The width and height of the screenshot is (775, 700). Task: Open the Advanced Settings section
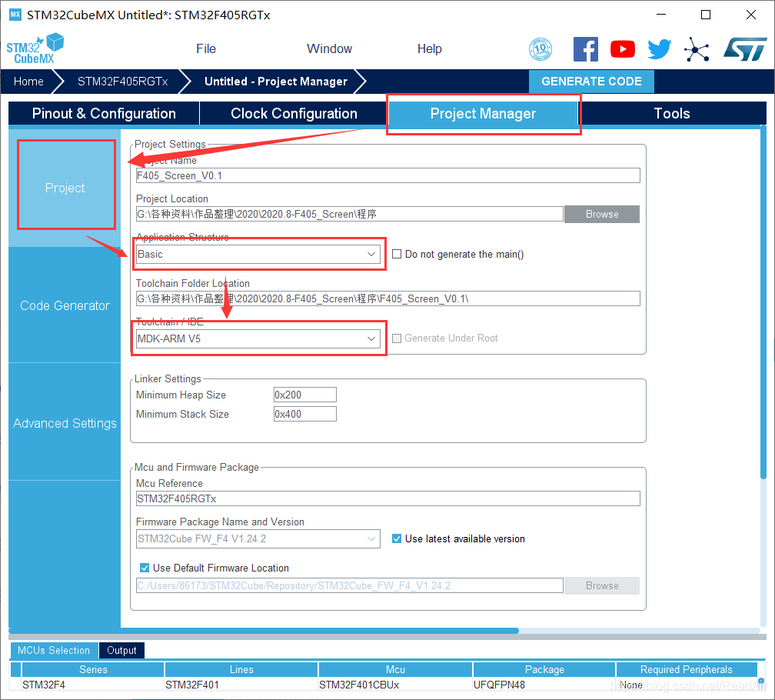point(65,423)
